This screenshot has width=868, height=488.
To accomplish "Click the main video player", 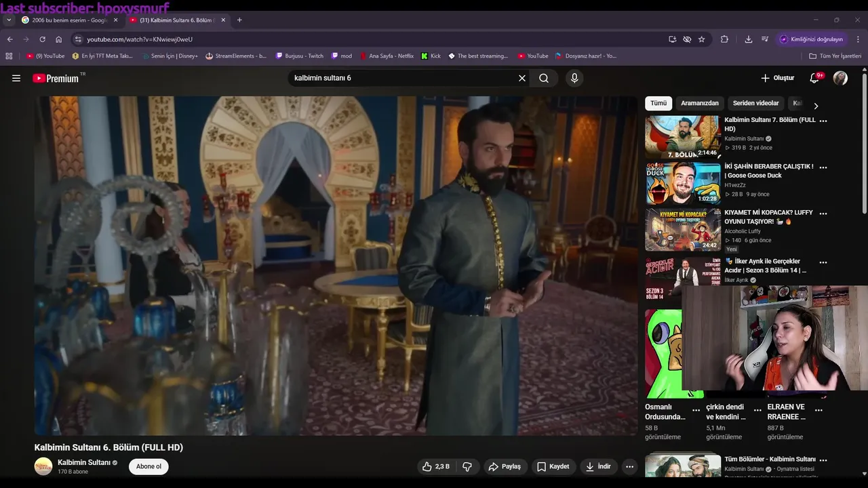I will [x=336, y=265].
